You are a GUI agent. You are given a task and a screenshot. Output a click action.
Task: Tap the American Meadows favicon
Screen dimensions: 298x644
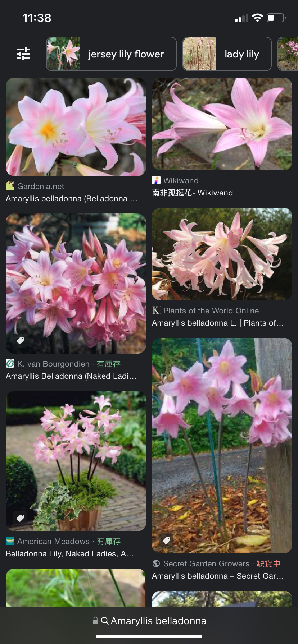point(10,541)
